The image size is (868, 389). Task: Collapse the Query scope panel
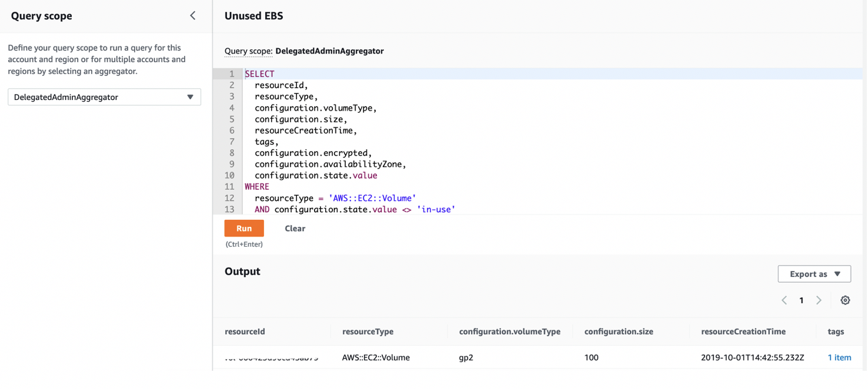point(192,16)
